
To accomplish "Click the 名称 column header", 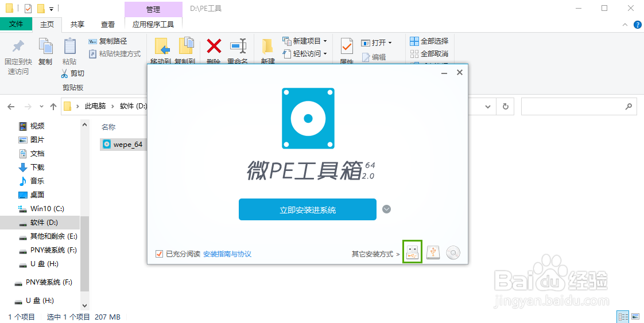I will [109, 127].
